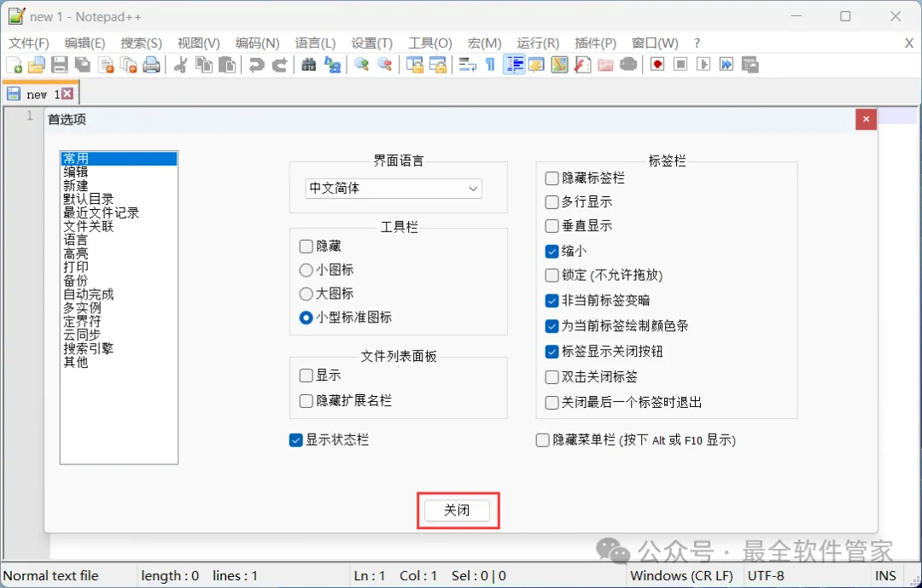Click the Save toolbar icon

tap(60, 65)
